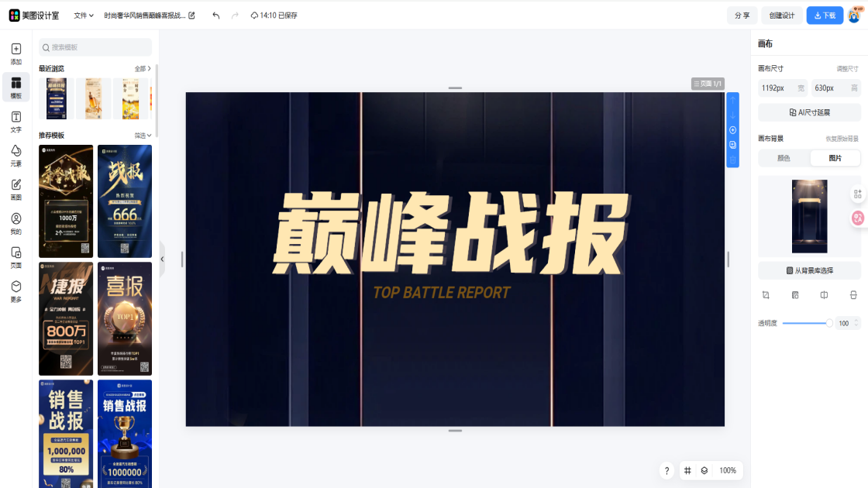Open the 文字 (Text) sidebar tool
The height and width of the screenshot is (488, 868).
pyautogui.click(x=16, y=121)
